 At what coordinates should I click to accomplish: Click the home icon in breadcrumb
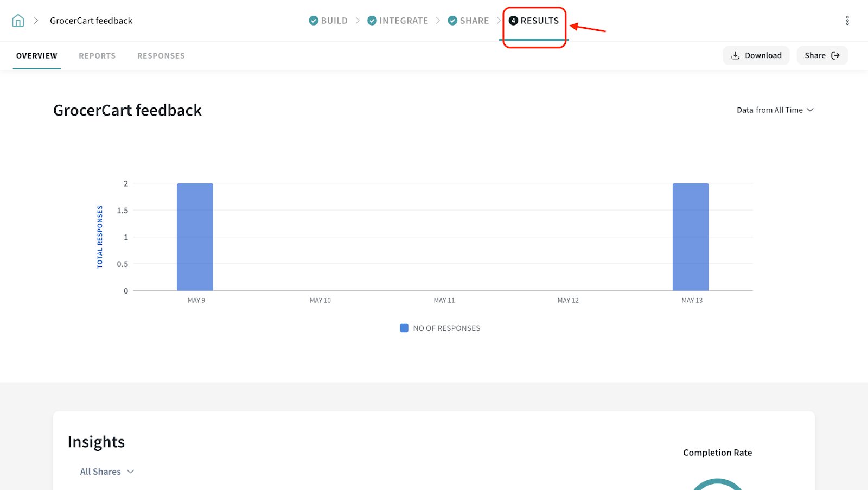[18, 21]
